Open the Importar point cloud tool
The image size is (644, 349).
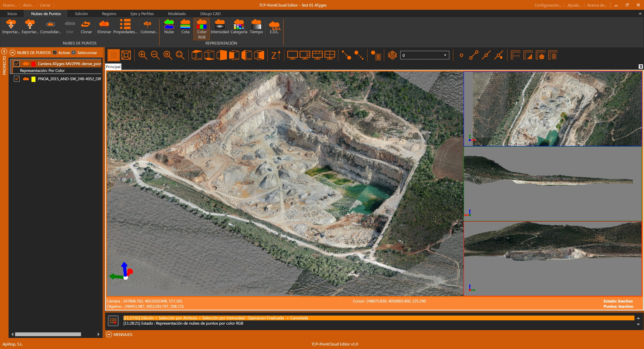(x=11, y=27)
